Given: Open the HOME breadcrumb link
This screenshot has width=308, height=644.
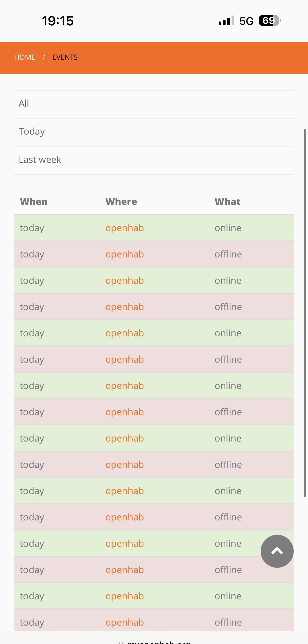Looking at the screenshot, I should pyautogui.click(x=25, y=57).
